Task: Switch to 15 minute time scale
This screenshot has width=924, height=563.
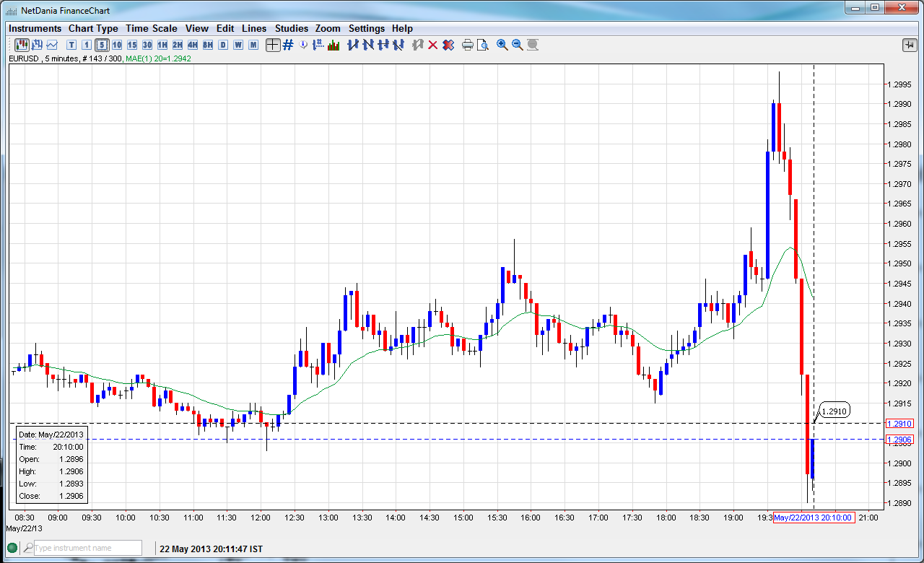Action: (132, 45)
